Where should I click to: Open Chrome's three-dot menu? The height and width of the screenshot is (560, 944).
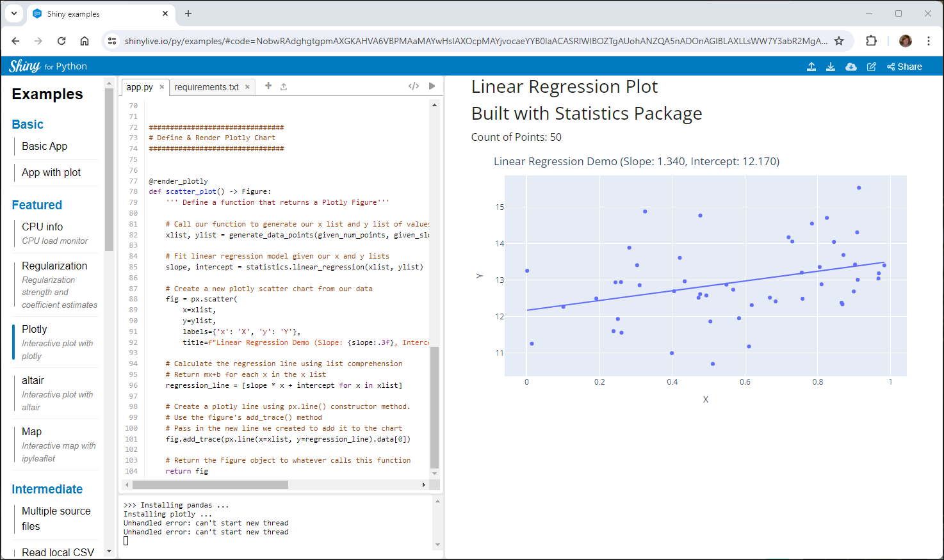click(929, 41)
